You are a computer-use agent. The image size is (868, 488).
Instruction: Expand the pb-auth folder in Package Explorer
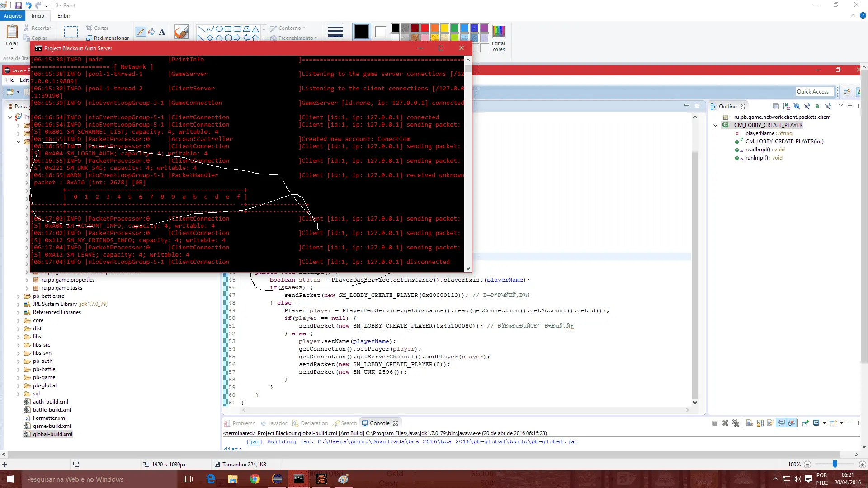pyautogui.click(x=19, y=361)
